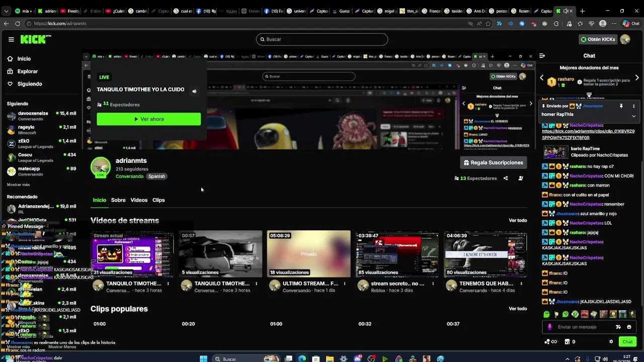Unpin the pinned chat message
This screenshot has width=644, height=362.
click(x=621, y=106)
